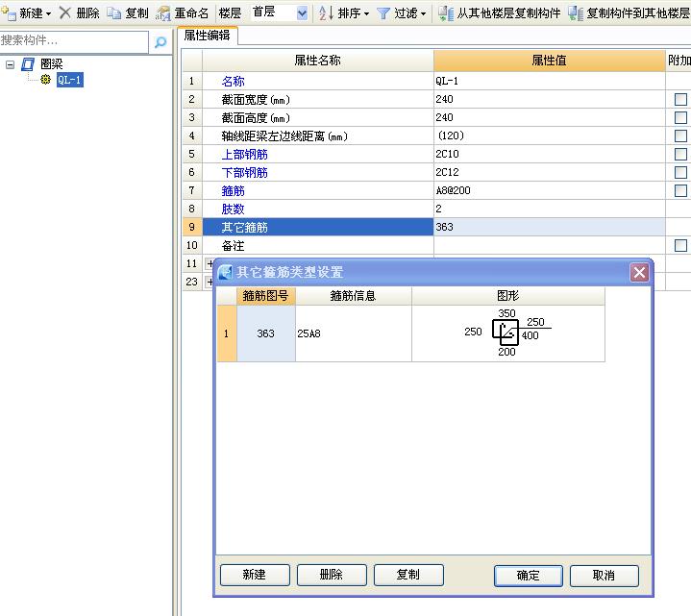Click the gear icon beside QL-1

pos(45,80)
